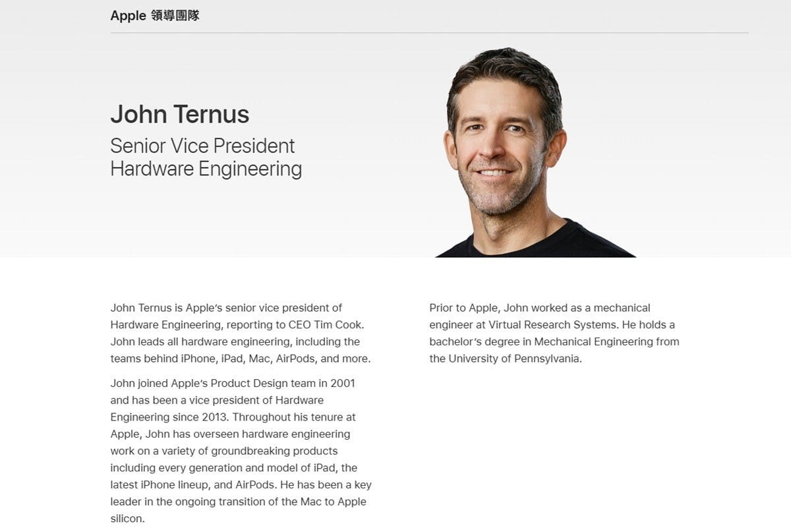Click the line "work on a variety of groundbreaking products"

(224, 451)
